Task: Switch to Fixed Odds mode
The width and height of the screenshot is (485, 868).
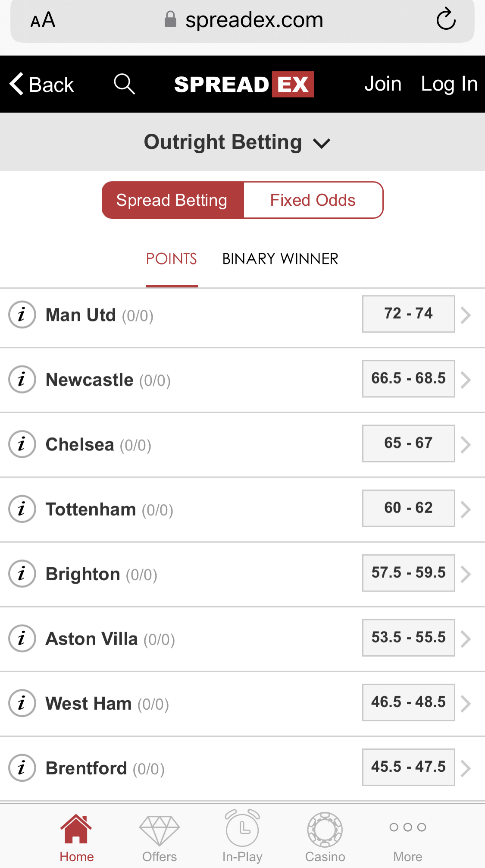Action: 313,200
